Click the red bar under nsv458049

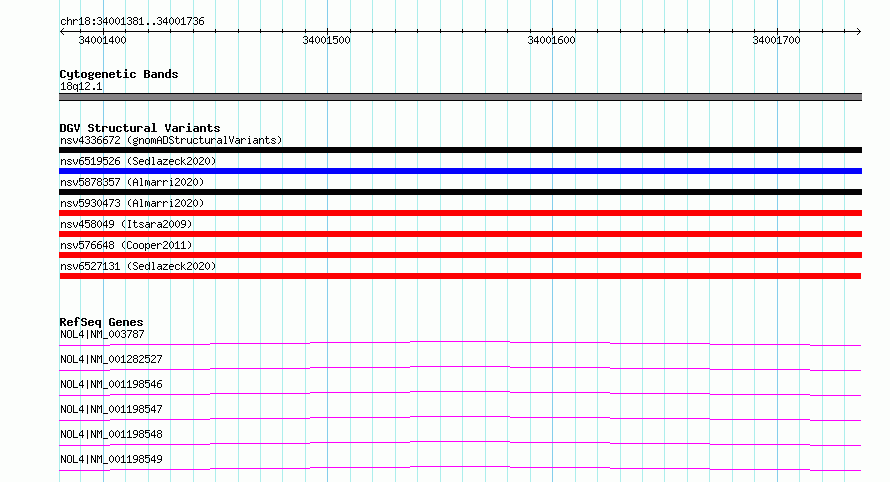click(x=460, y=234)
